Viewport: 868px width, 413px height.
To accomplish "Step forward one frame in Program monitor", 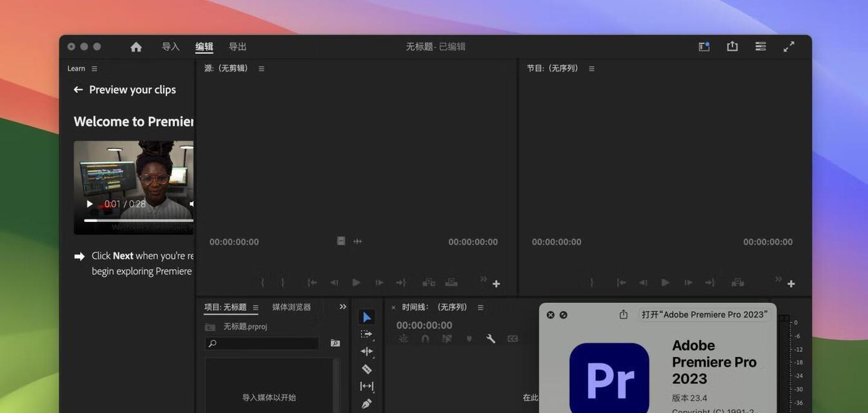I will point(688,283).
